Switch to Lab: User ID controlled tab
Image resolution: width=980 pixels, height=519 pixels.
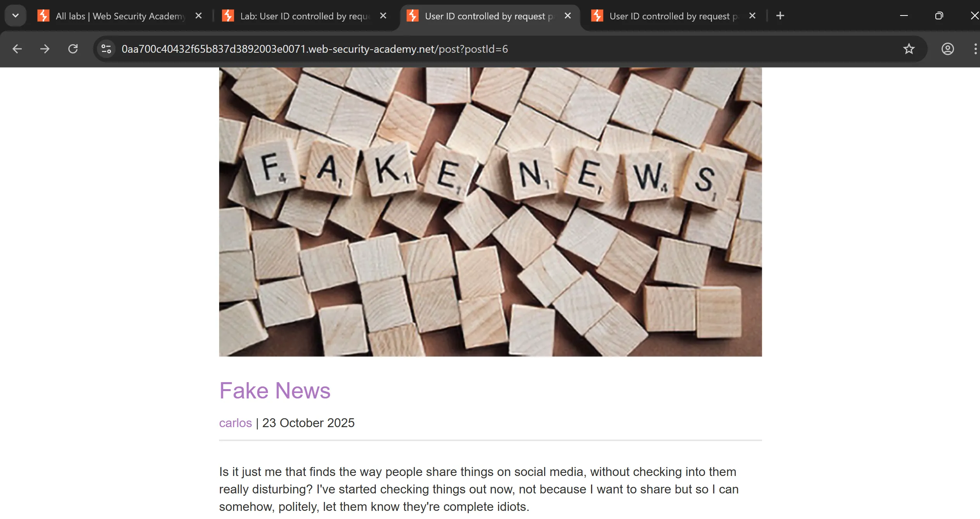pos(305,16)
